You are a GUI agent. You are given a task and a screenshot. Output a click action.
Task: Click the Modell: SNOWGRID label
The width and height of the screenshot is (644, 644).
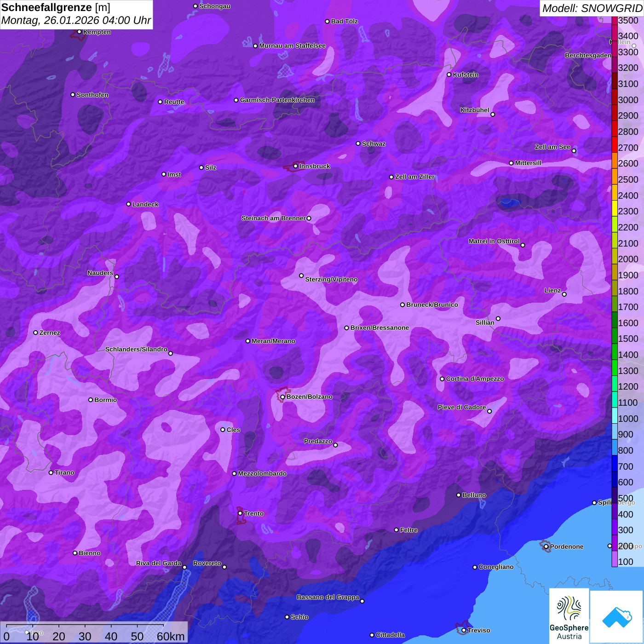point(592,8)
